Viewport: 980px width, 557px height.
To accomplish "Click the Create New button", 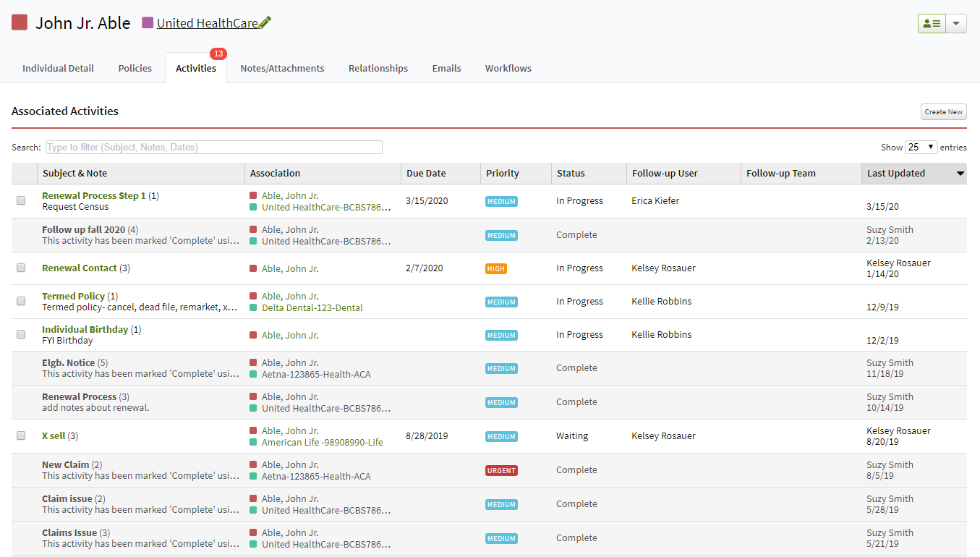I will (x=944, y=112).
